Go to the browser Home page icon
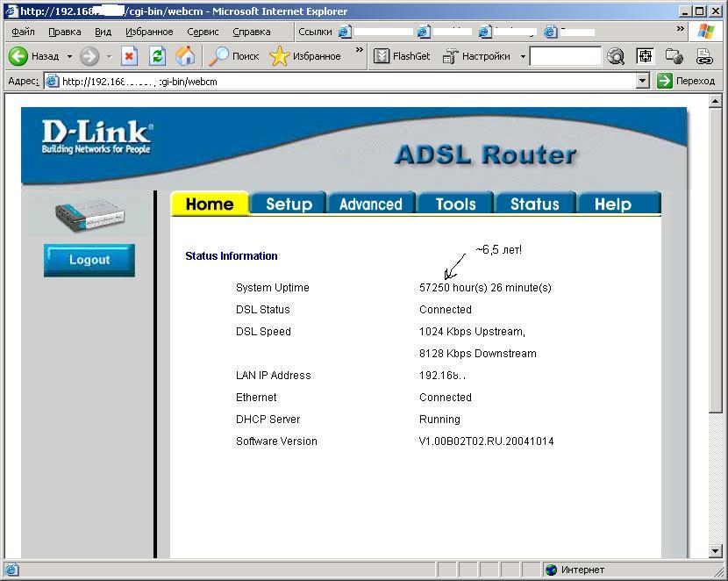 tap(185, 56)
